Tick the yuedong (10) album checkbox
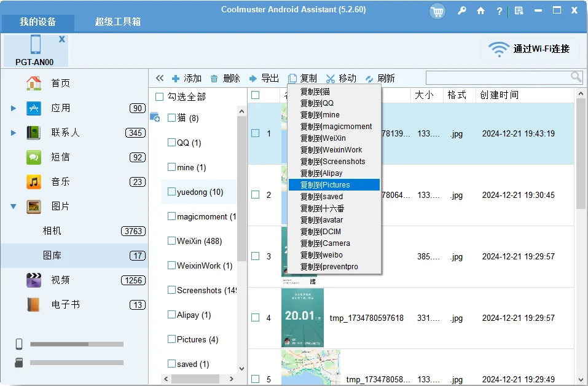The image size is (588, 386). (x=171, y=192)
